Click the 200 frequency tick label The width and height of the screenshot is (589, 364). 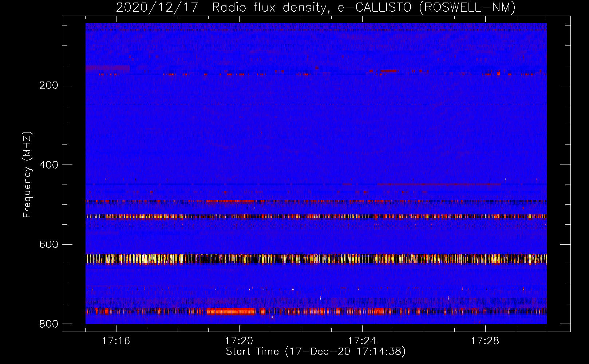[x=49, y=85]
